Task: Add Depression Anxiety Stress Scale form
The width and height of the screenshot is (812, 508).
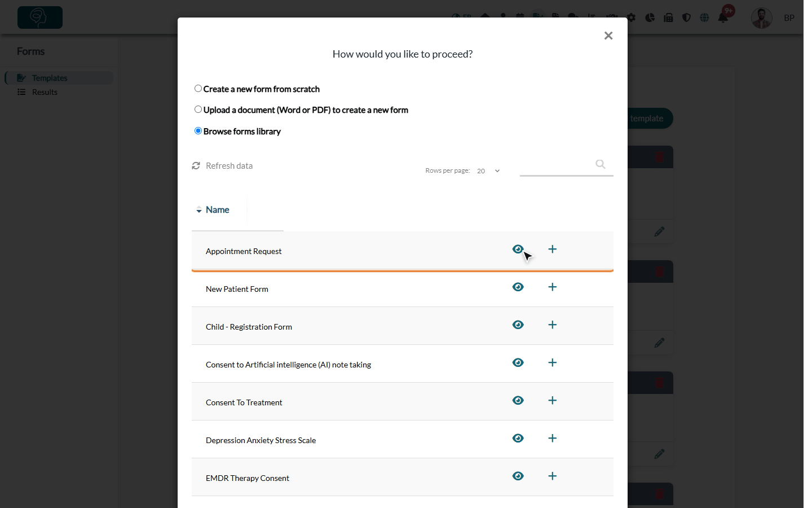Action: coord(553,438)
